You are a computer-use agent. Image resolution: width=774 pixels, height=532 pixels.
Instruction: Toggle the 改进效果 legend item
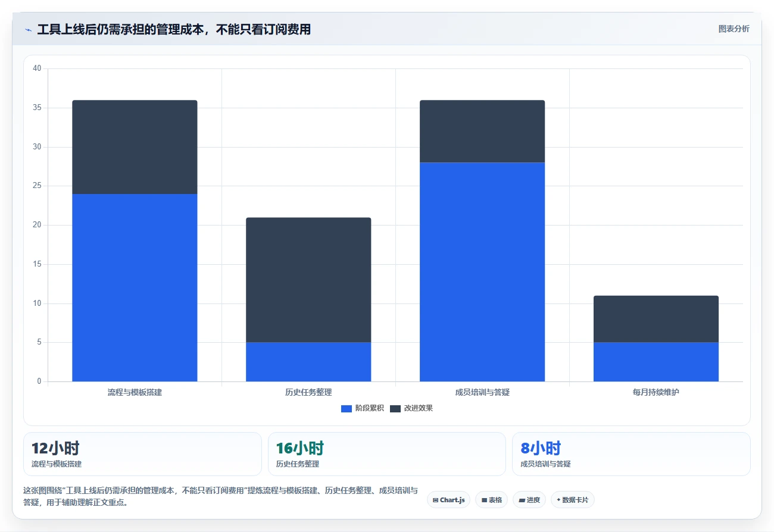click(411, 408)
